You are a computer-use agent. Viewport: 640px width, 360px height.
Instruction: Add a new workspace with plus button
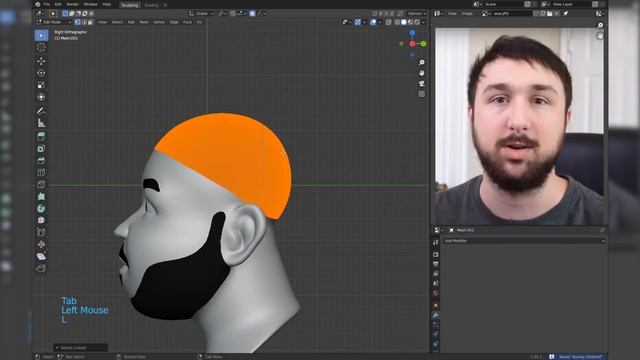pos(165,5)
